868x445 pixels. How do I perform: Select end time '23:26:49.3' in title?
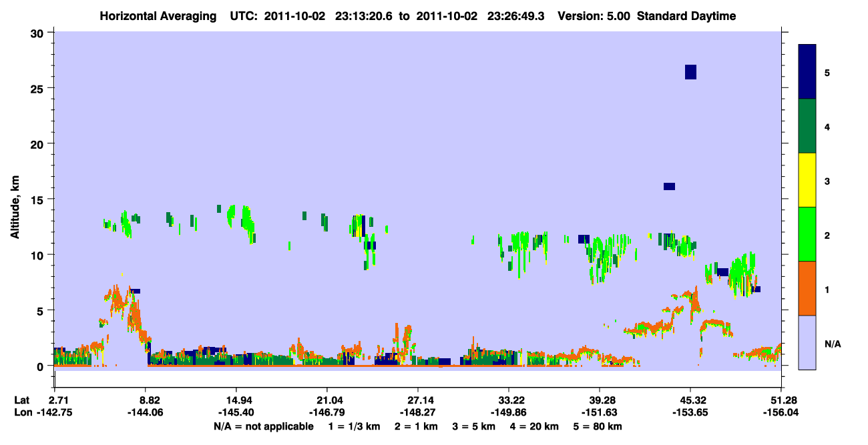(x=515, y=16)
